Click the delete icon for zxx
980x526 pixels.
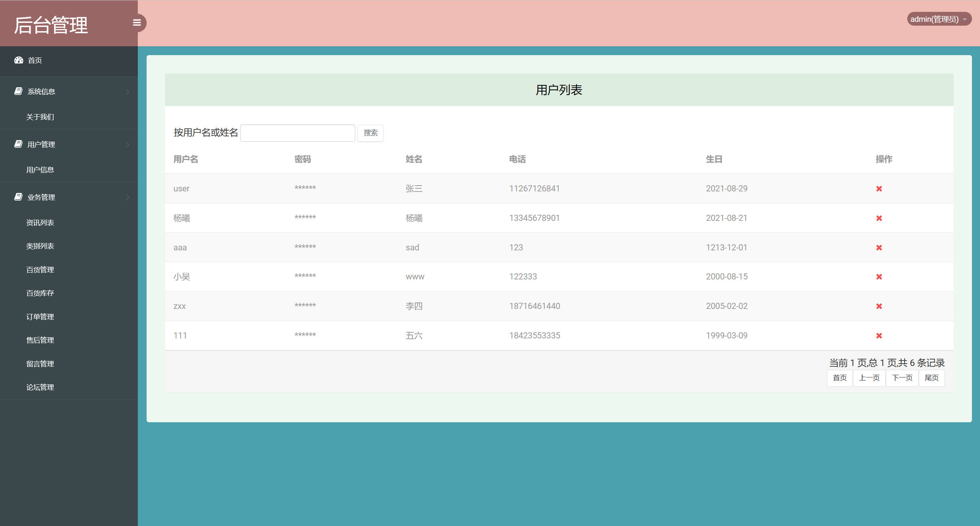click(x=879, y=306)
